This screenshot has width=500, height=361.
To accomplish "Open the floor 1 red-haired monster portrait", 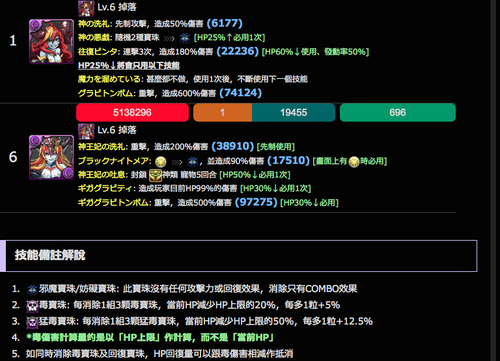I will (x=51, y=41).
